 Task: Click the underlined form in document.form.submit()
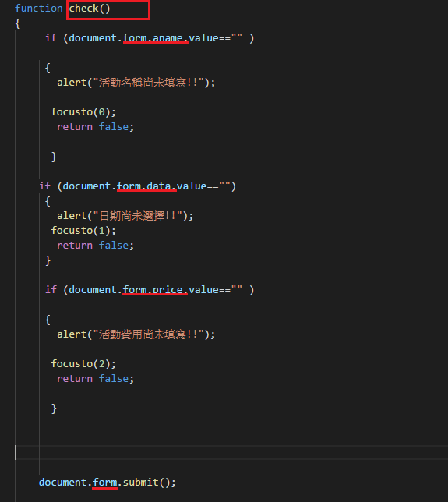click(105, 483)
